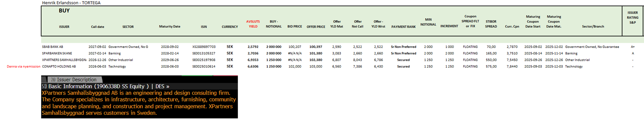The image size is (644, 121).
Task: Select the 6,9353 avsluts yield value
Action: (x=253, y=60)
